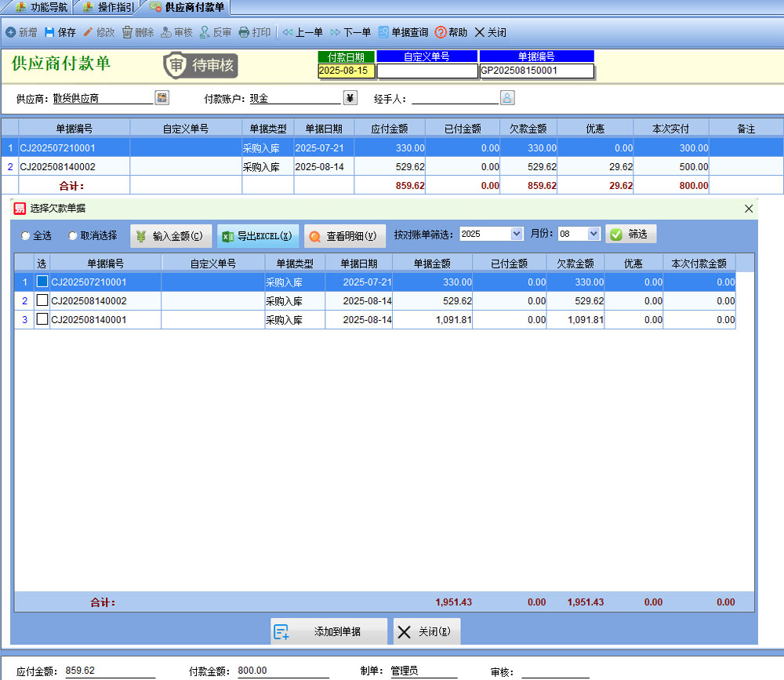Select the 全选 radio button

click(26, 235)
